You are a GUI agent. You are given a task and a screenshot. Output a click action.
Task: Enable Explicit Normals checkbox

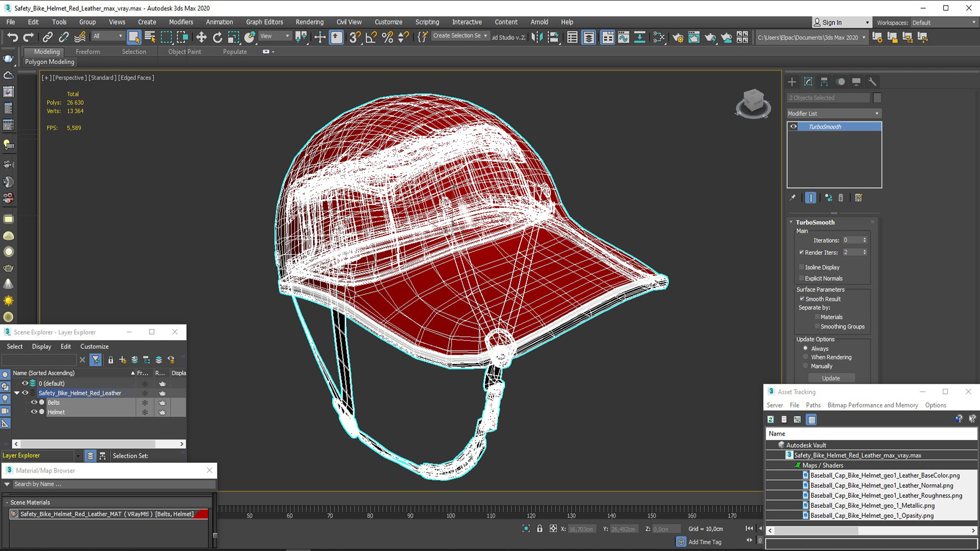tap(801, 278)
